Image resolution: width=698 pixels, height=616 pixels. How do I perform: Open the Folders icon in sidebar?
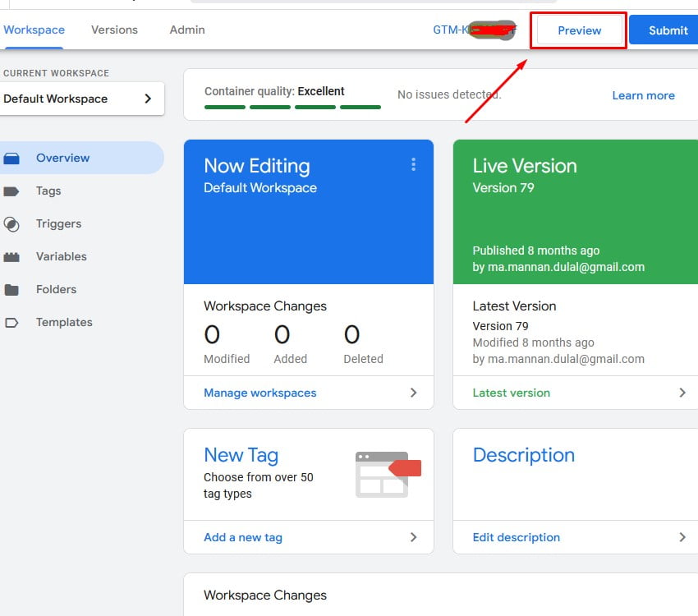click(x=11, y=290)
